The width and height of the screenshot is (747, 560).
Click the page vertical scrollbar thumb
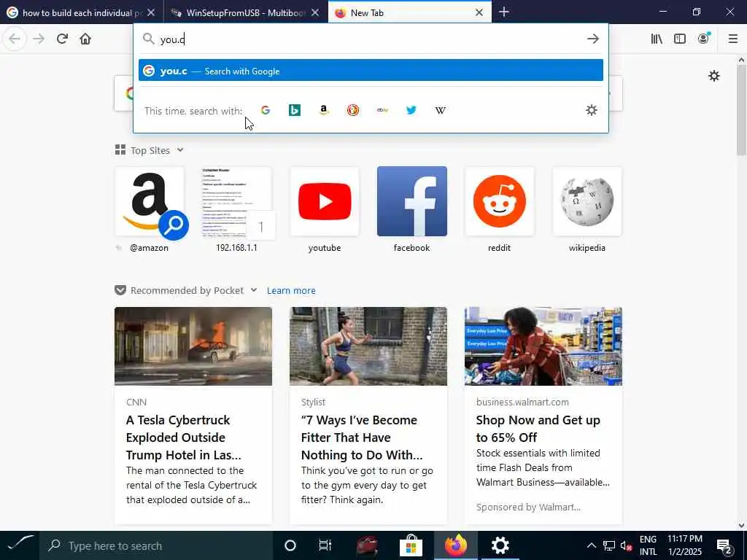(x=741, y=111)
